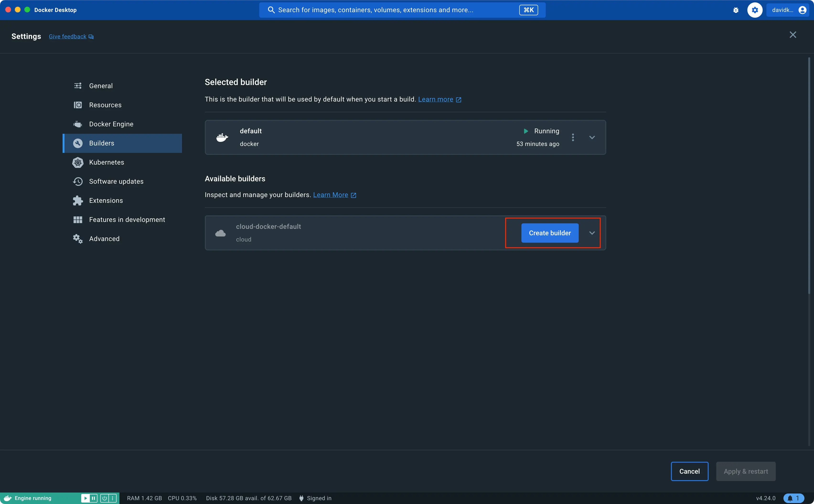This screenshot has height=504, width=814.
Task: Open the Kubernetes settings tab
Action: [106, 162]
